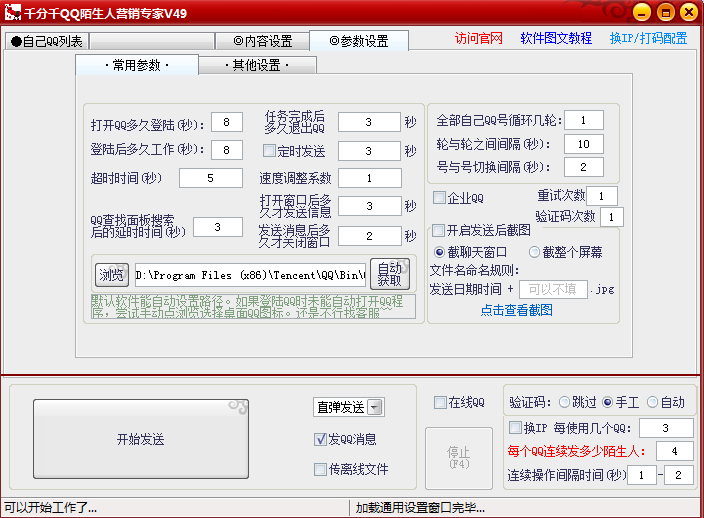The width and height of the screenshot is (704, 518).
Task: Click QQ查找面板搜索后的延时时间 field
Action: click(218, 227)
